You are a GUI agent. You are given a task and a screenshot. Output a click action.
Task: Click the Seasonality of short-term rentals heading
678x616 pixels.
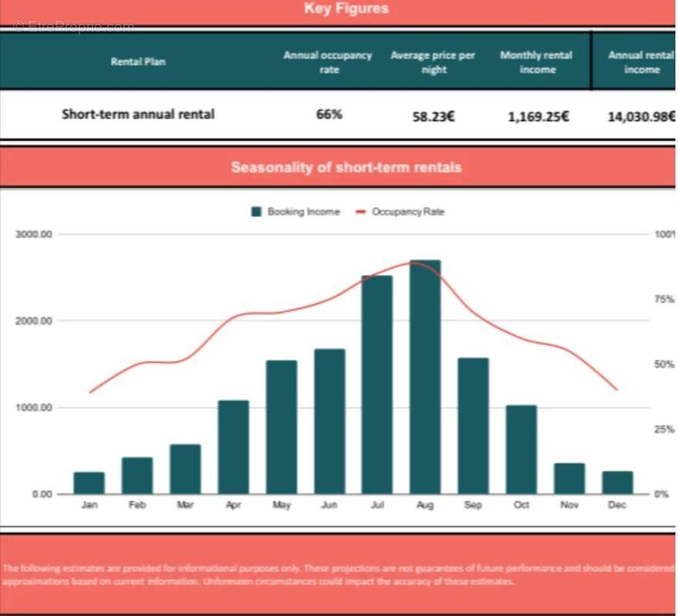pyautogui.click(x=346, y=167)
